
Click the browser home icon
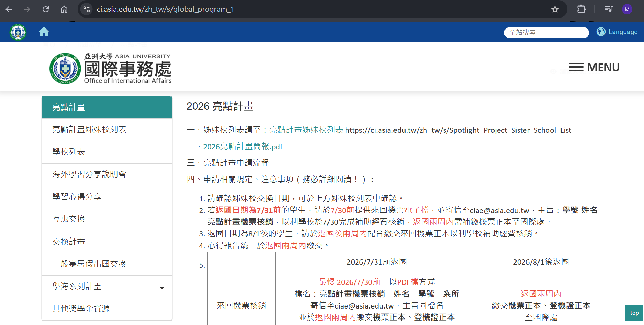pyautogui.click(x=64, y=9)
